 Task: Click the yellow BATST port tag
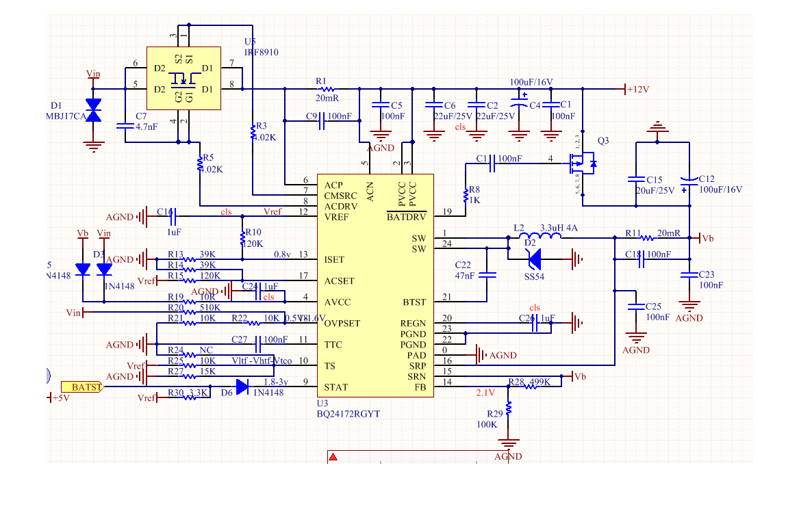(82, 387)
